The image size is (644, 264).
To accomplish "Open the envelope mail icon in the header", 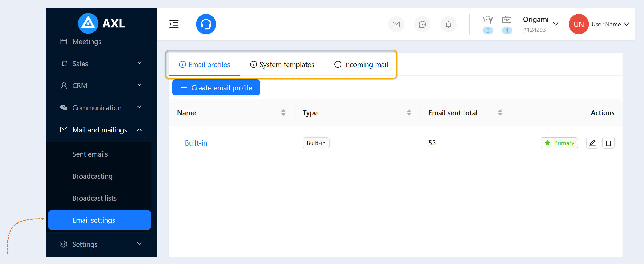I will point(396,24).
